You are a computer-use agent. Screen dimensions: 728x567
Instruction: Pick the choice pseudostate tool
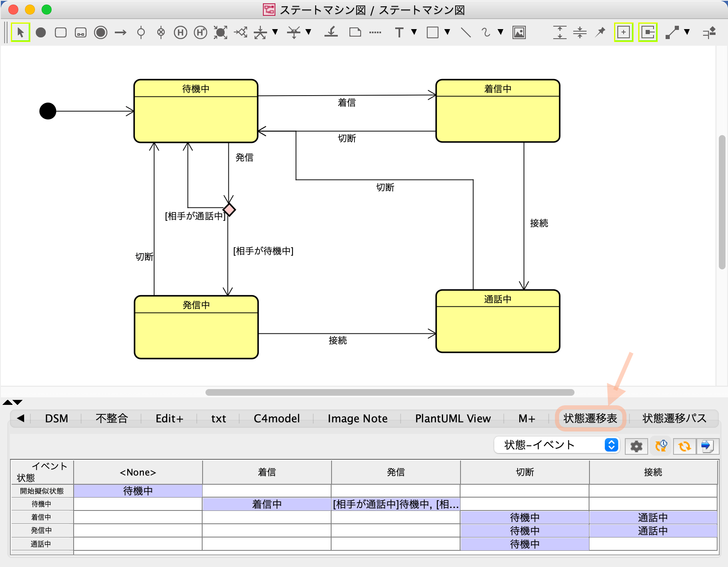240,32
